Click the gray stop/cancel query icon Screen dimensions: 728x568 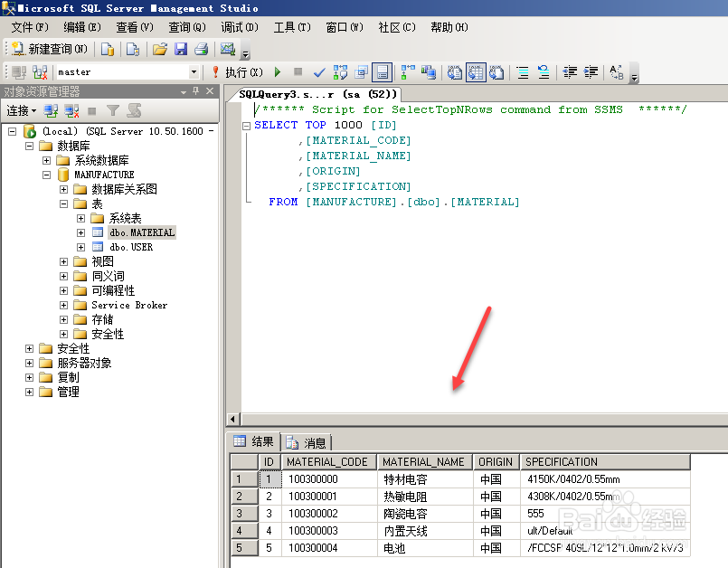pyautogui.click(x=298, y=71)
